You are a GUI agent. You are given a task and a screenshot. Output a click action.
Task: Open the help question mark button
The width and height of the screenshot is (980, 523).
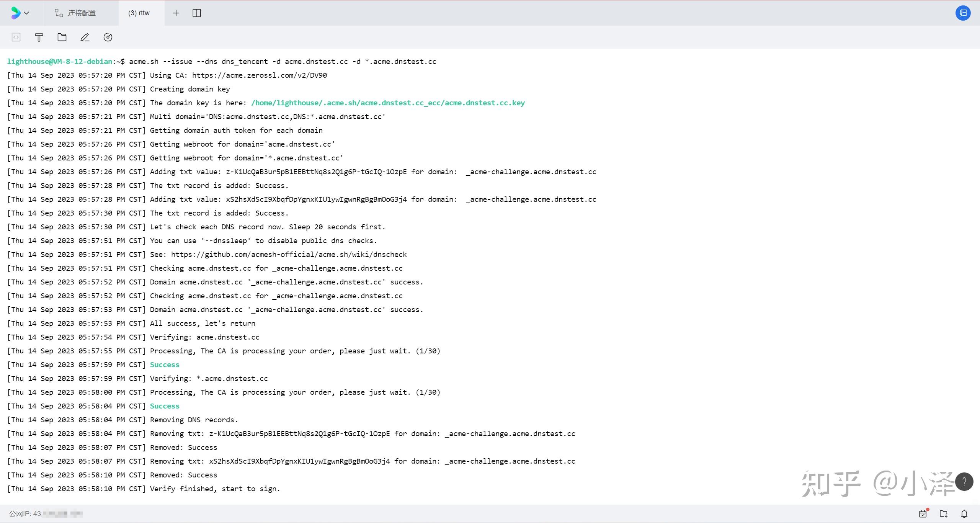(x=964, y=482)
